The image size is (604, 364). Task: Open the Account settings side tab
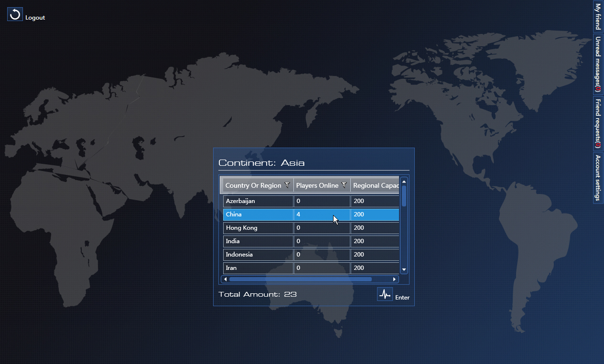click(x=598, y=178)
